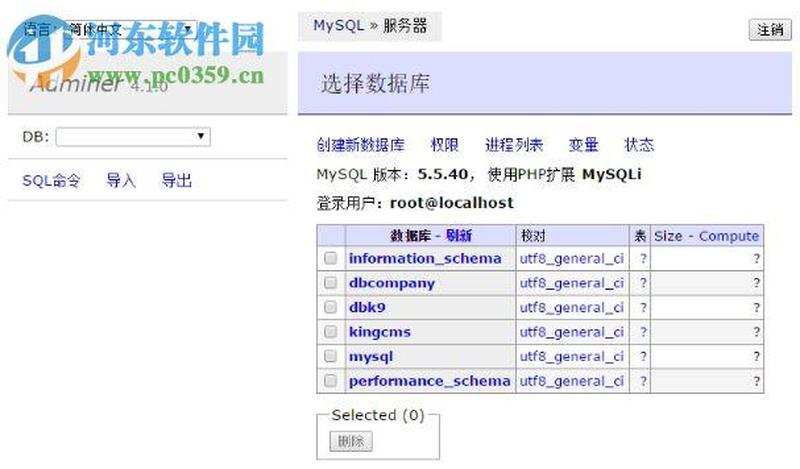Tick the mysql database checkbox
The width and height of the screenshot is (800, 469).
330,356
